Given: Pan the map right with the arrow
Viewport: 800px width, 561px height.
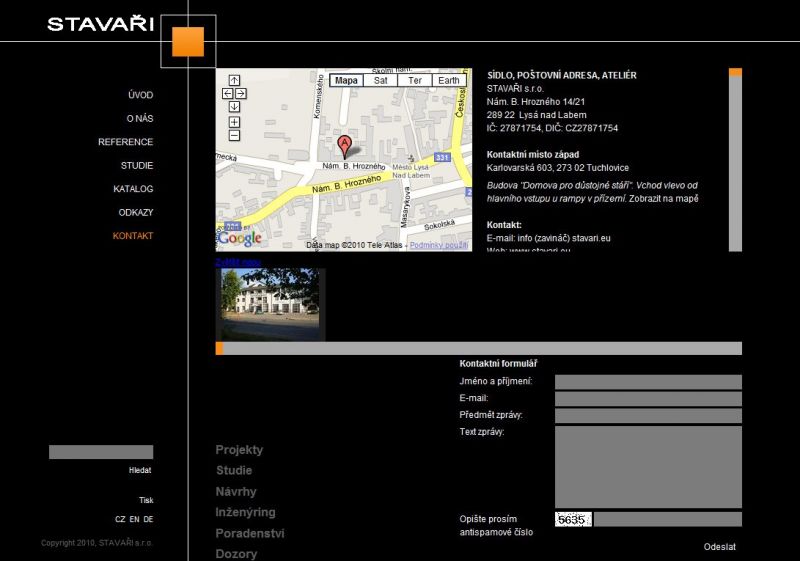Looking at the screenshot, I should [x=242, y=93].
